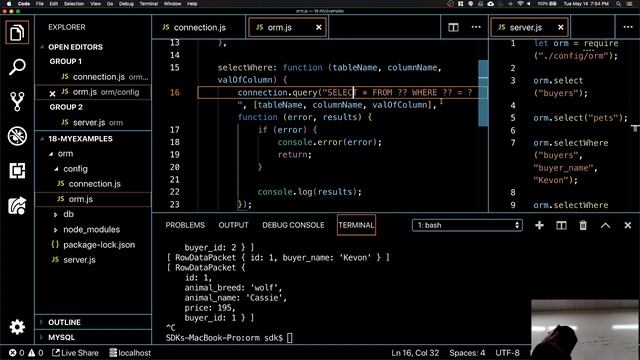Click the warnings count in status bar
The width and height of the screenshot is (640, 360).
pos(36,353)
